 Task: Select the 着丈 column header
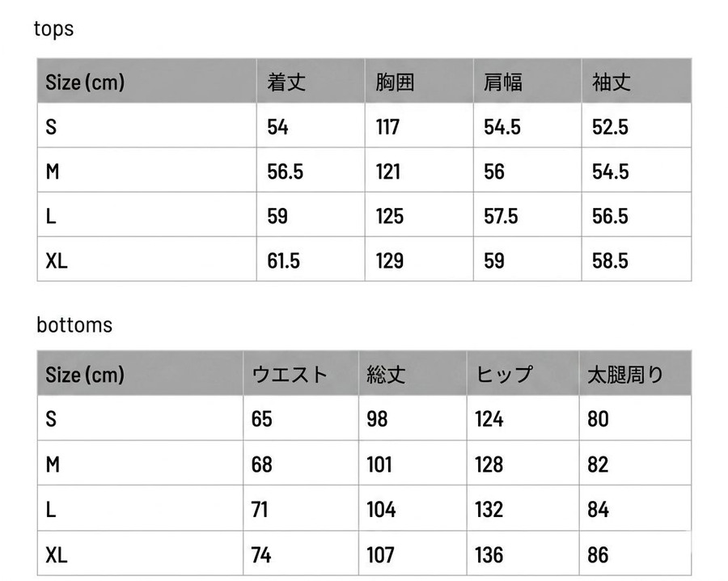coord(286,83)
